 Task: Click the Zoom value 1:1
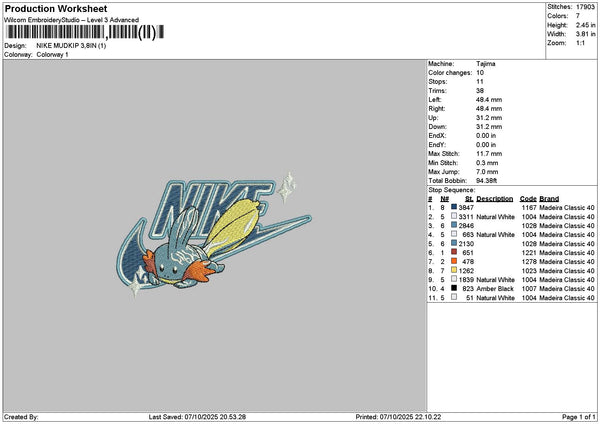click(580, 43)
